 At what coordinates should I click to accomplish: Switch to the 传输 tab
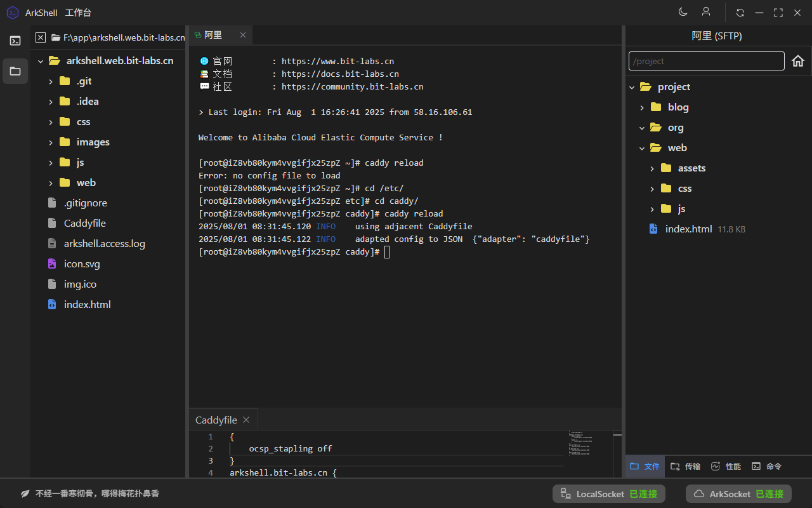(686, 466)
